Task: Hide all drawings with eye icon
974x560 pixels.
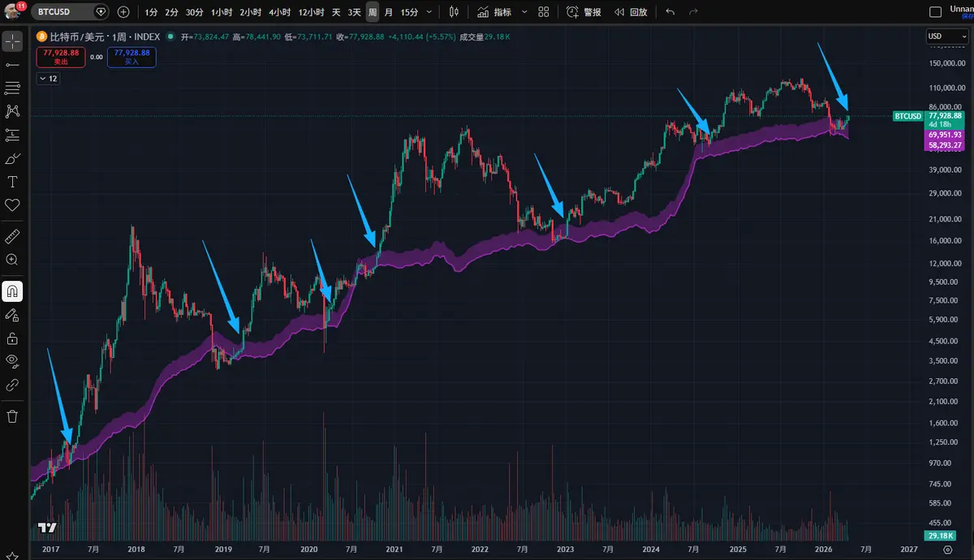Action: pos(12,361)
